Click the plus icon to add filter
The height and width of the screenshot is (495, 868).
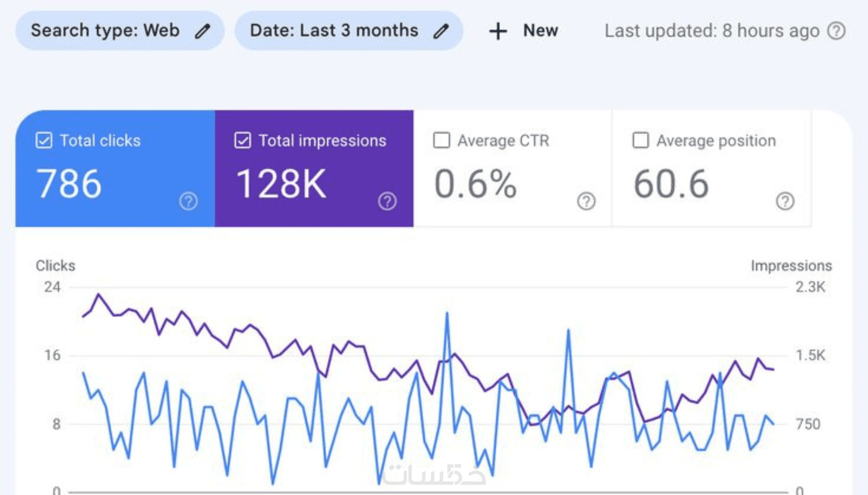tap(498, 31)
